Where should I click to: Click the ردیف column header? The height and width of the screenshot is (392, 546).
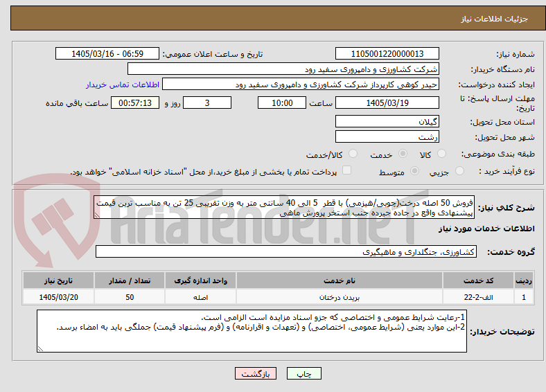[x=524, y=280]
